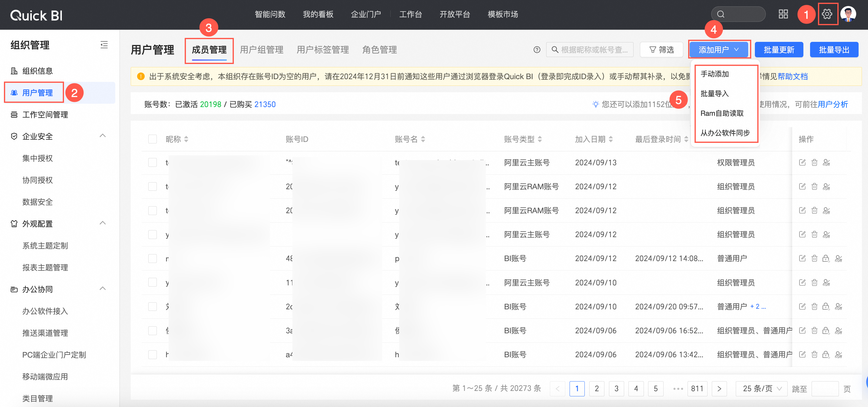The image size is (868, 407).
Task: Click the lock icon in 2024/09/06 16:52 row
Action: pos(826,331)
